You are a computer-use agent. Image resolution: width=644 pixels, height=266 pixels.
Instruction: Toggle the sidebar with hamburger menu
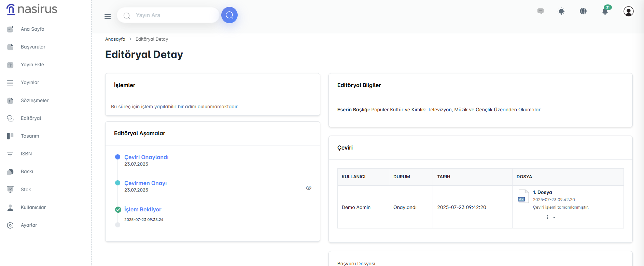point(108,16)
